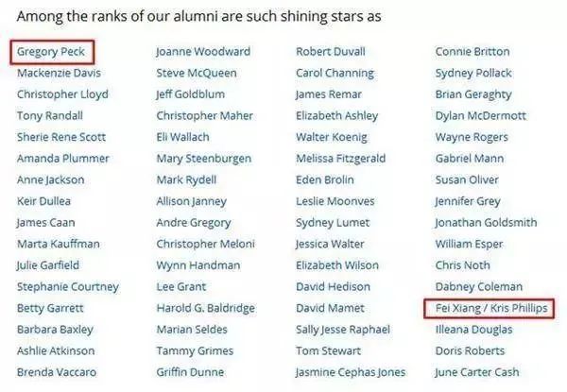The width and height of the screenshot is (567, 392).
Task: Open Robert Duvall's name link
Action: (x=331, y=52)
